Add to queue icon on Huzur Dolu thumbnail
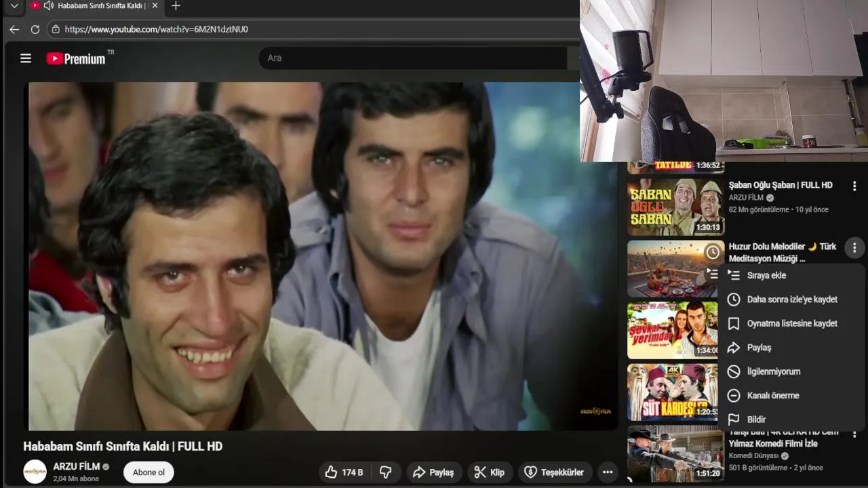The image size is (868, 488). (x=713, y=273)
